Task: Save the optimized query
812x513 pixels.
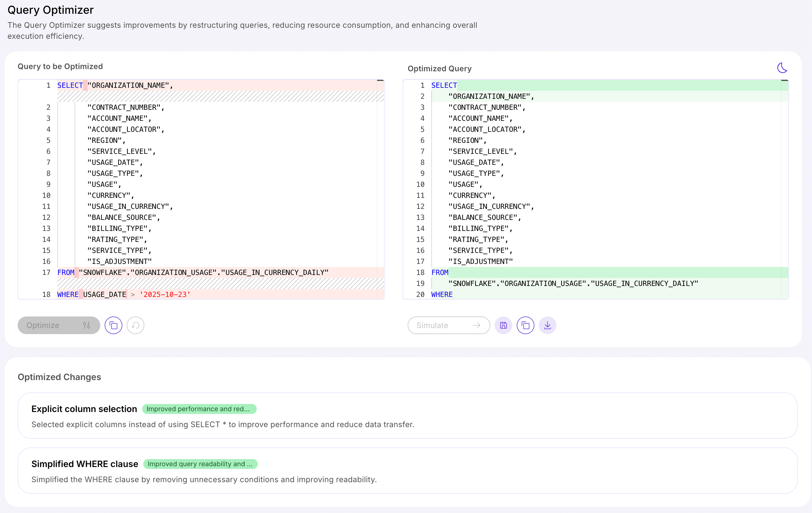Action: 504,325
